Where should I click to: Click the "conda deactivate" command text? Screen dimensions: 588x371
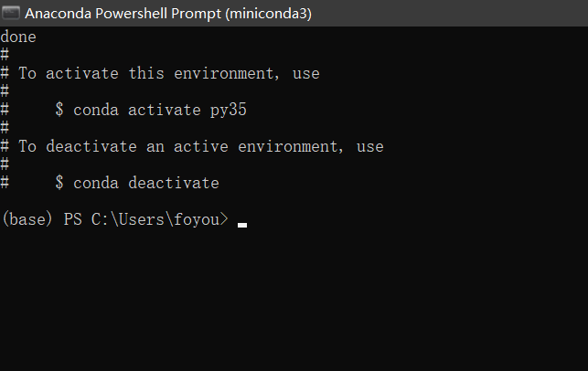click(146, 183)
